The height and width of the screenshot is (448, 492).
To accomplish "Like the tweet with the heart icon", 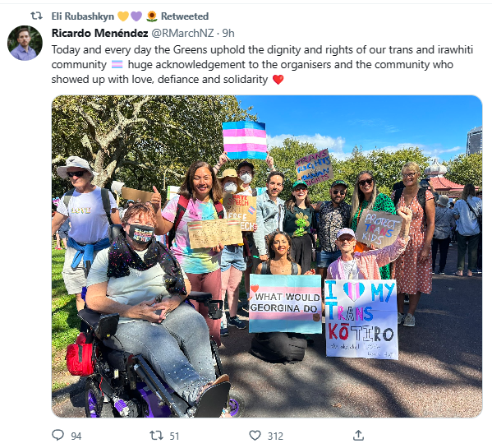I will pos(255,436).
